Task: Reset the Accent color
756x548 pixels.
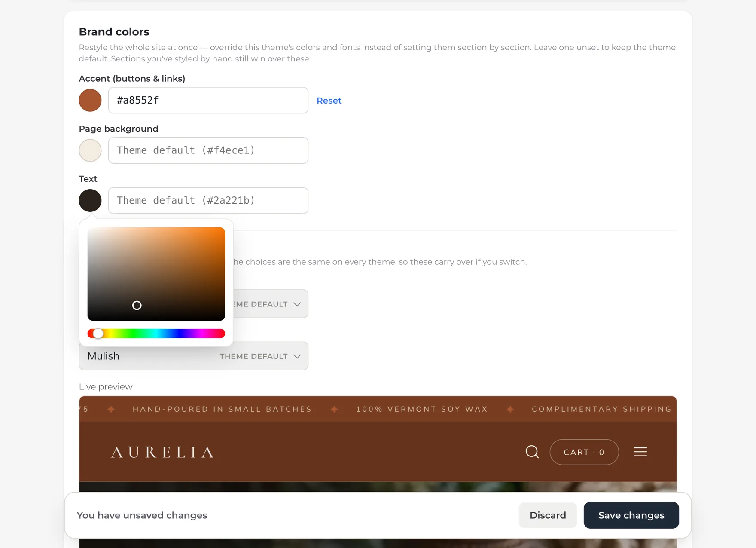Action: tap(329, 101)
